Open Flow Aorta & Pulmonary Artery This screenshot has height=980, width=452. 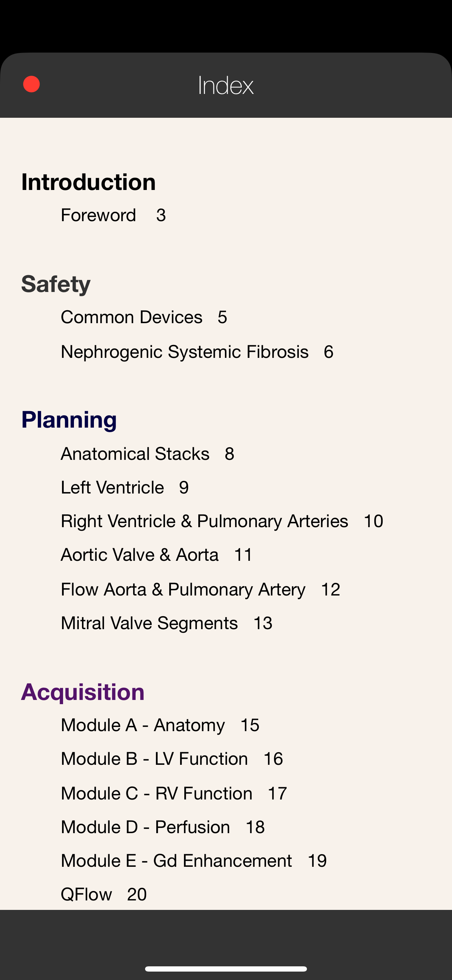pyautogui.click(x=200, y=590)
